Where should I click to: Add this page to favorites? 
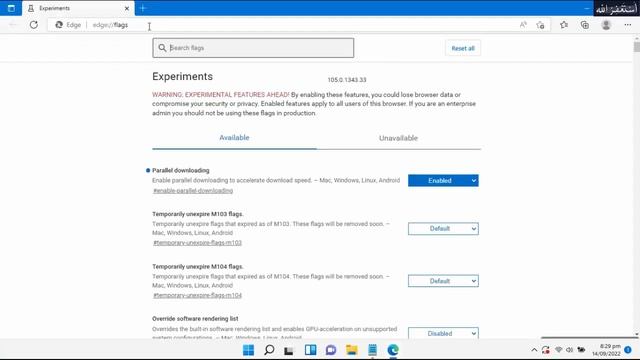click(540, 25)
